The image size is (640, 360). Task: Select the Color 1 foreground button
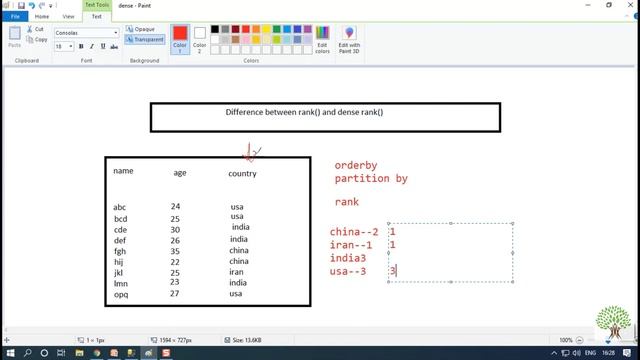180,39
